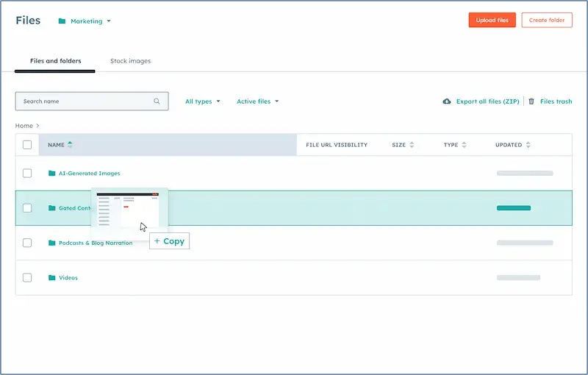The height and width of the screenshot is (375, 588).
Task: Click the FILE URL VISIBILITY column header
Action: click(337, 145)
